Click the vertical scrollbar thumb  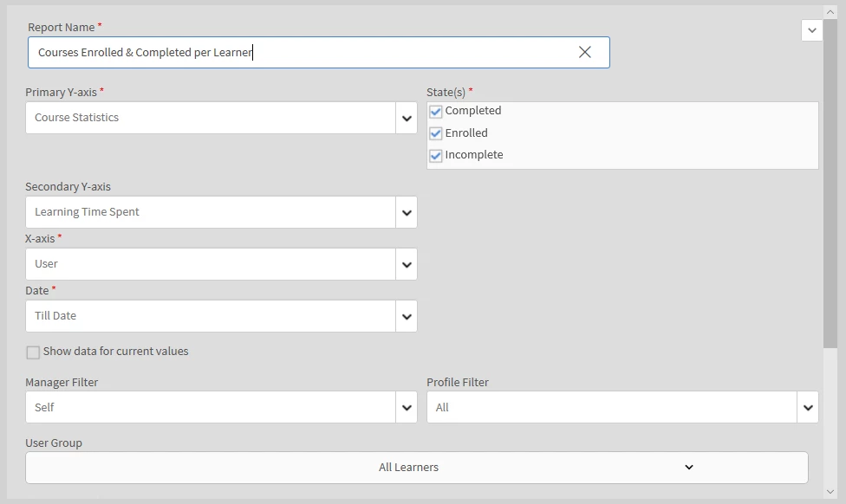830,182
